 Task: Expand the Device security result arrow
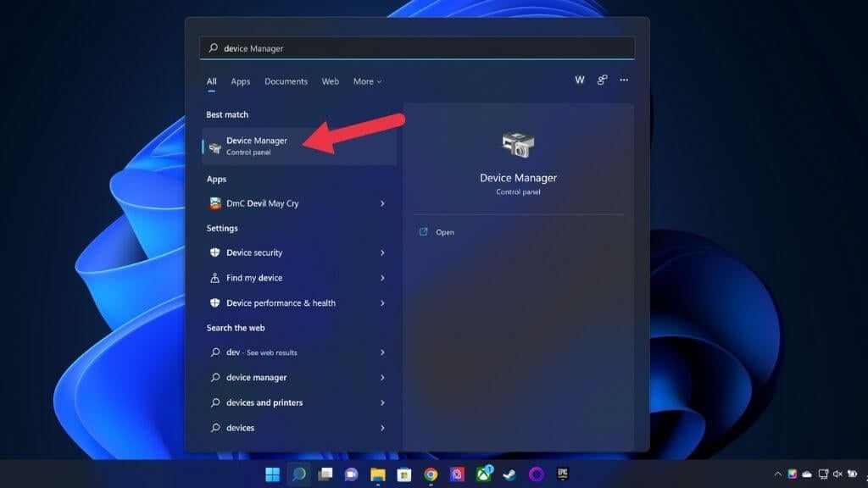tap(382, 252)
